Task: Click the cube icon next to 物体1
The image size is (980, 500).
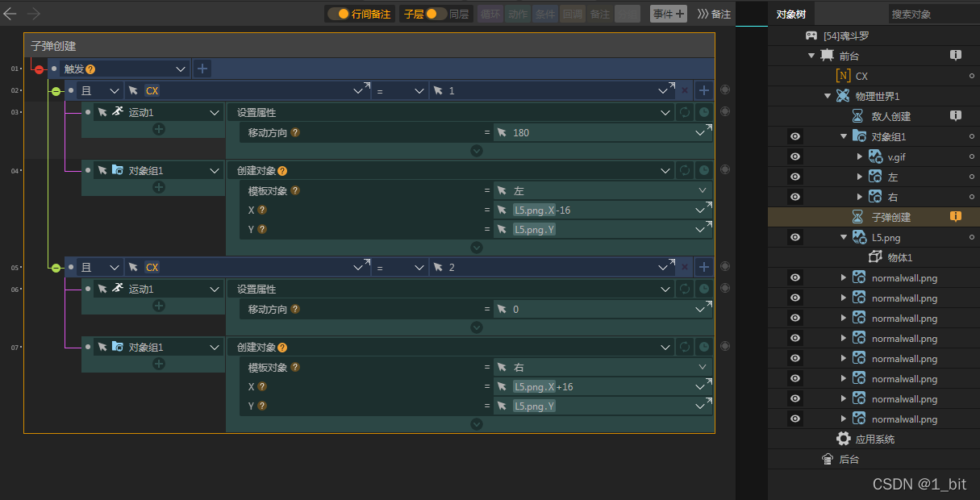Action: pos(875,257)
